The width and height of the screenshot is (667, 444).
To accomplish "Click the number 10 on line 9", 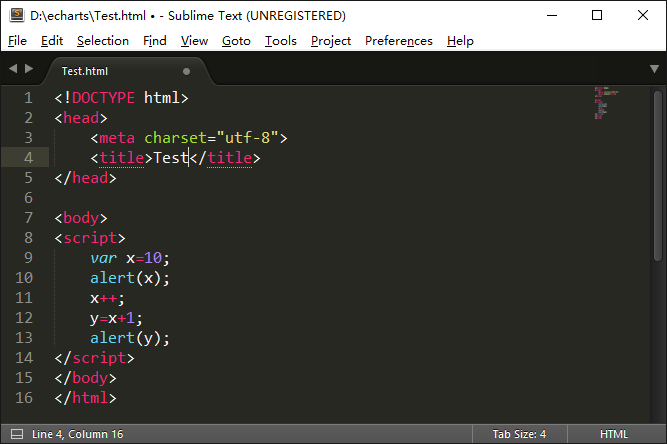I will 153,258.
